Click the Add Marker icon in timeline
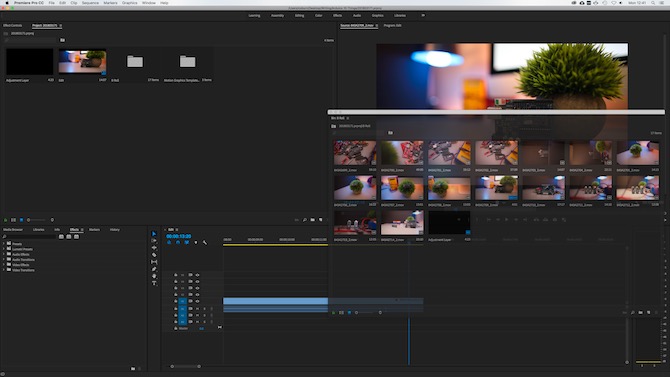Image resolution: width=670 pixels, height=377 pixels. click(x=196, y=242)
